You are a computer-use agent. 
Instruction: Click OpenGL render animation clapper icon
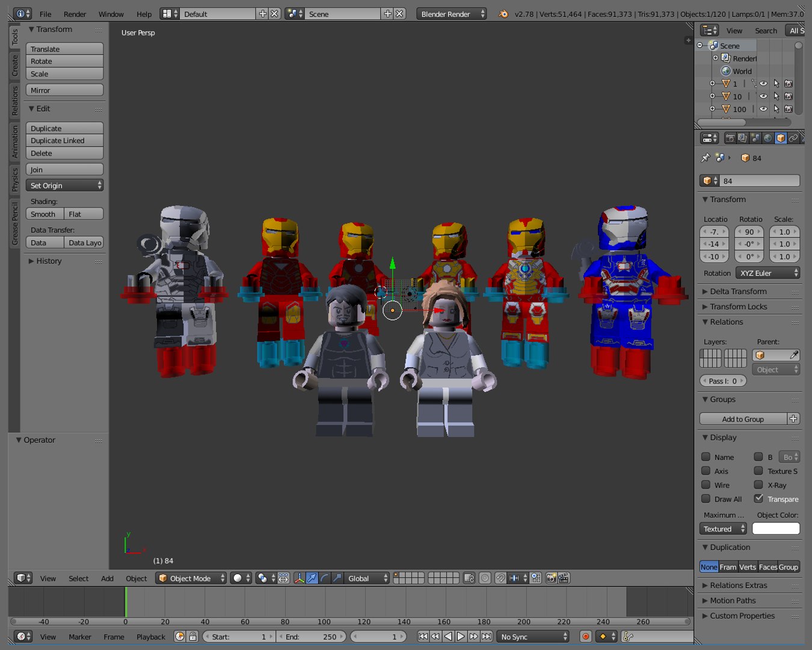coord(564,578)
